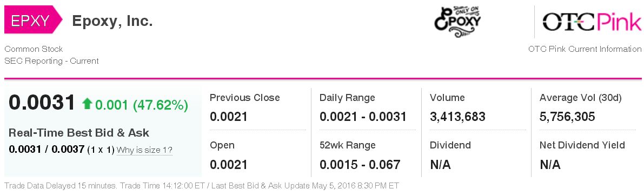This screenshot has height=196, width=644.
Task: Click the Open price value
Action: point(229,165)
